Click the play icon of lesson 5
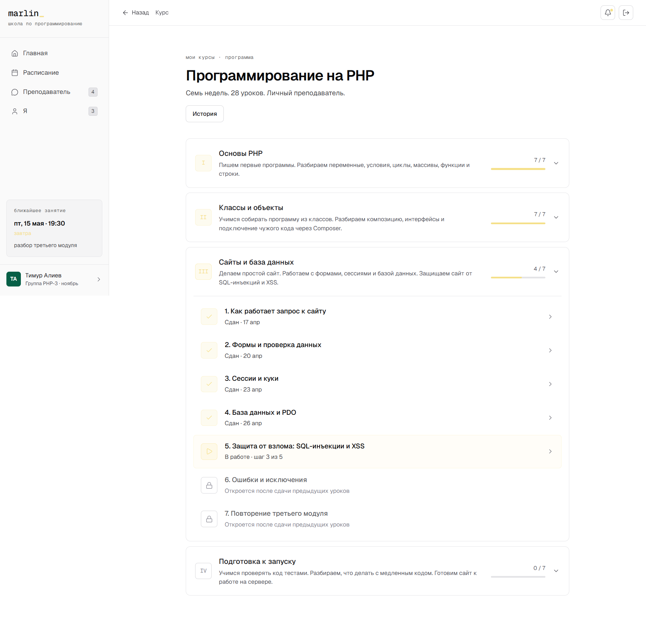 tap(209, 451)
